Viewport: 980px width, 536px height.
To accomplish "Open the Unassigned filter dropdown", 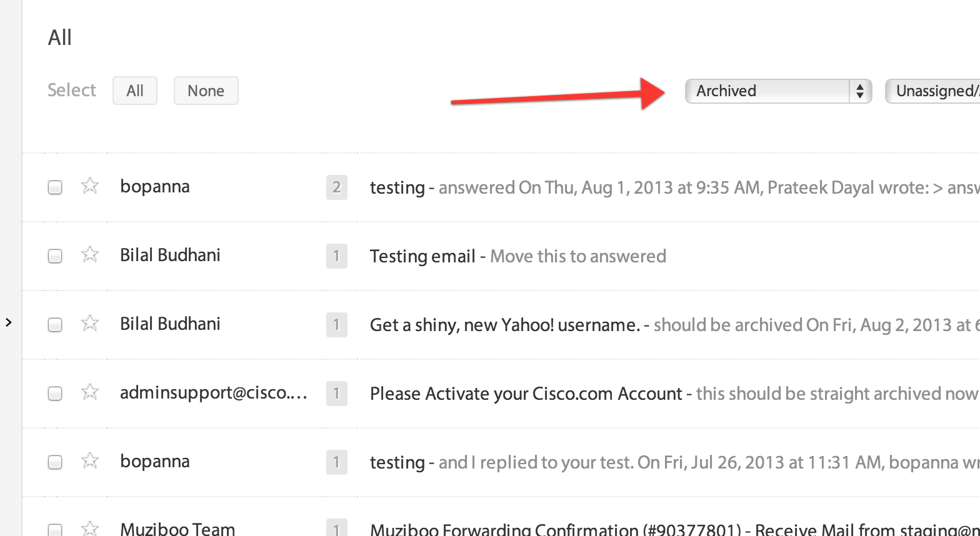I will [x=932, y=91].
